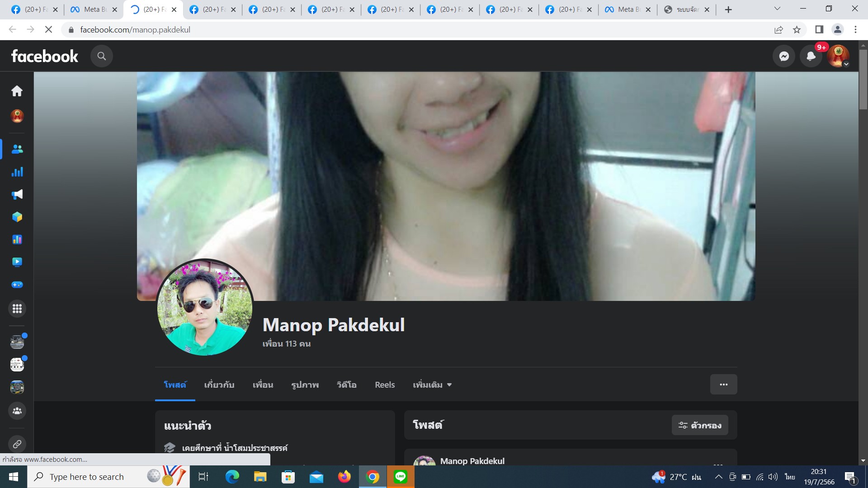Screen dimensions: 868x488
Task: Click the Facebook search magnifier icon
Action: [x=101, y=56]
